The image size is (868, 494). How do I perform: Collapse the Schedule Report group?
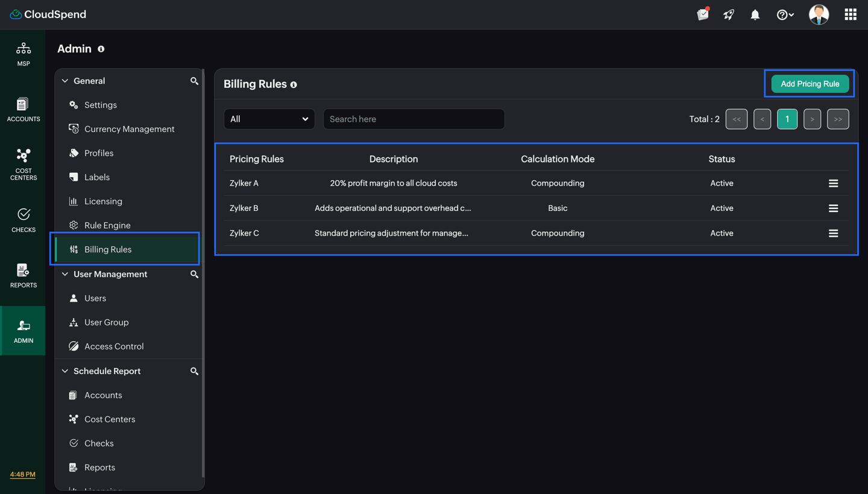click(65, 371)
